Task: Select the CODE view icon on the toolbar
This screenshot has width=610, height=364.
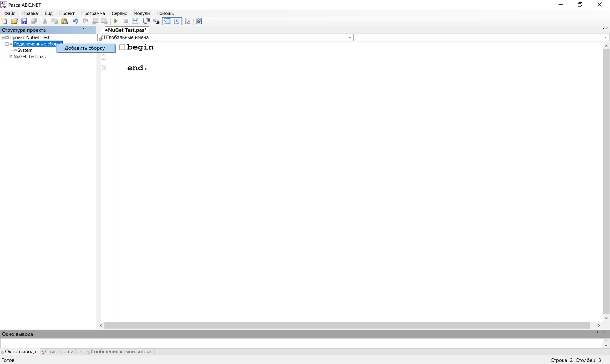Action: [x=199, y=21]
